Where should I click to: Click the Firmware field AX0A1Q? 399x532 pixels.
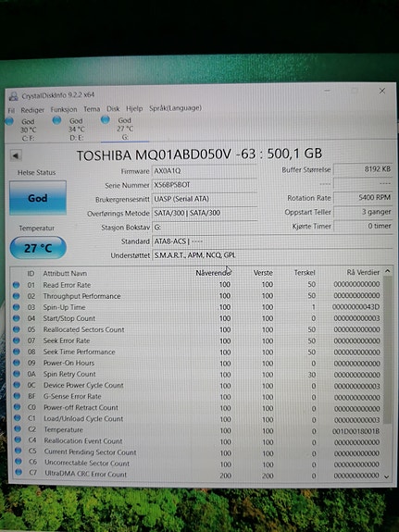click(x=204, y=170)
